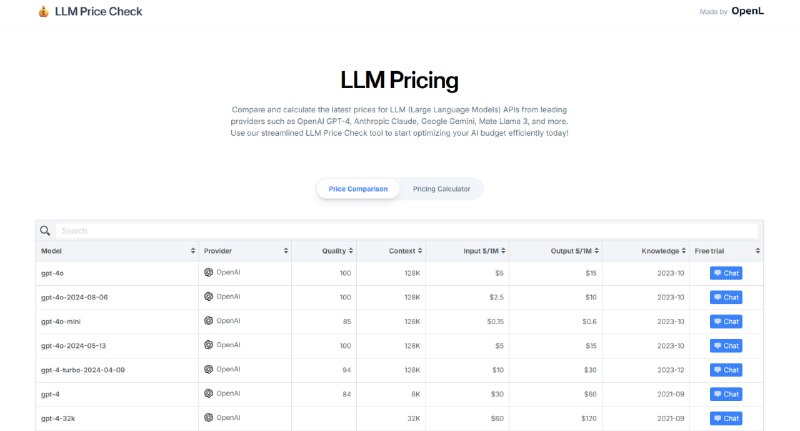Sort by Output $/1M column arrows

click(596, 251)
